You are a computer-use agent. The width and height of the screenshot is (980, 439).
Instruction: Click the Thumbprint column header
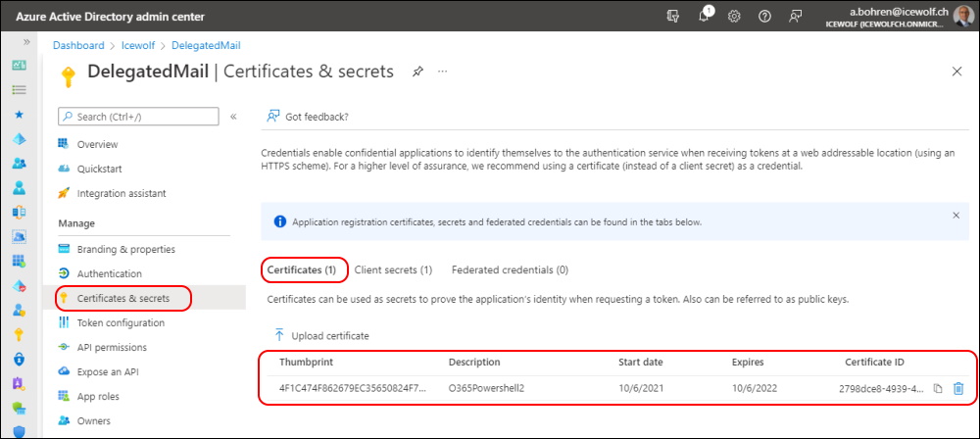[x=306, y=363]
